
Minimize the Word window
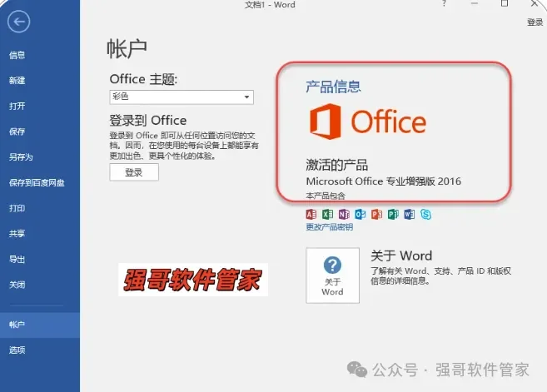coord(474,3)
